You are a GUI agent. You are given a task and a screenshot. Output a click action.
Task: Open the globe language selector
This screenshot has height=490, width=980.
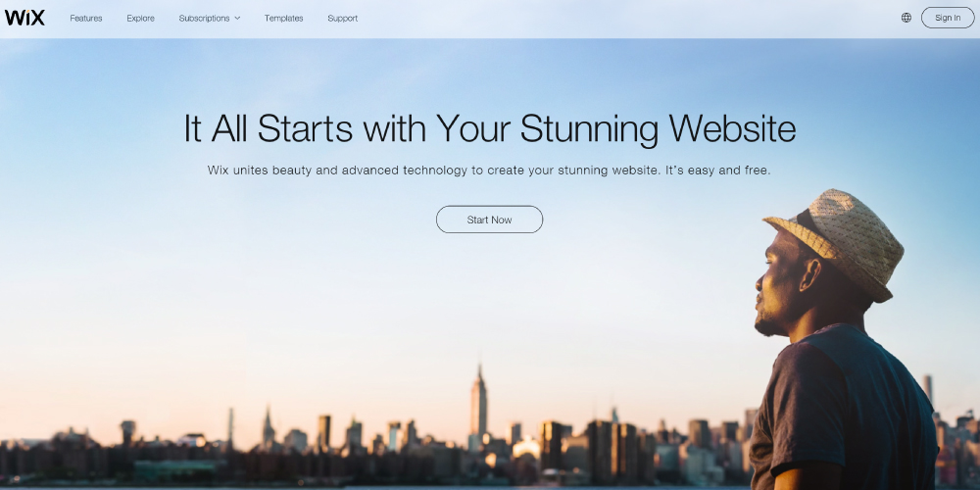coord(906,18)
